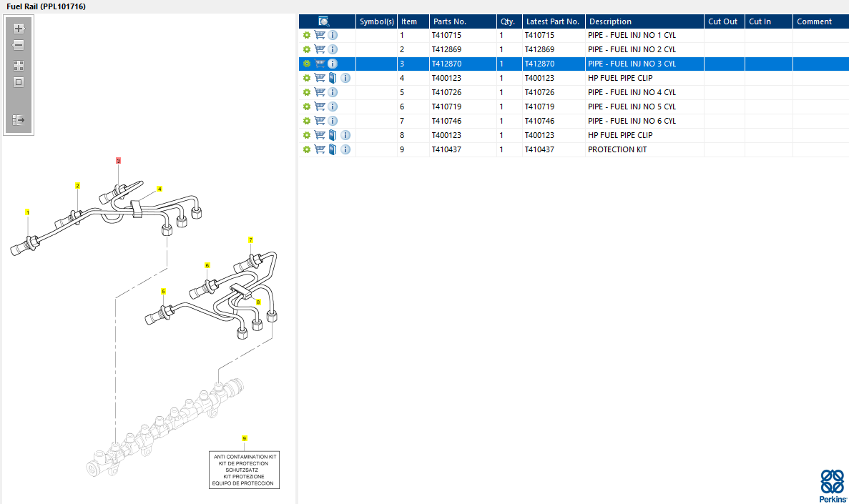The width and height of the screenshot is (849, 504).
Task: Open book icon for PROTECTION KIT row
Action: point(333,149)
